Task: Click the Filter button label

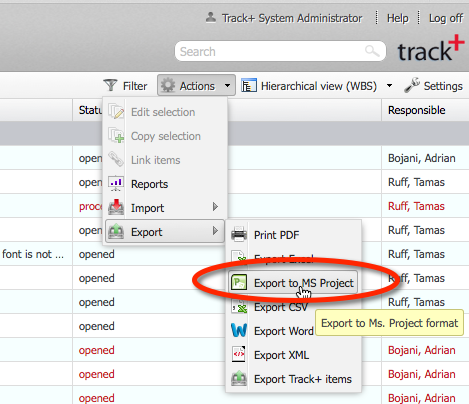Action: coord(135,86)
